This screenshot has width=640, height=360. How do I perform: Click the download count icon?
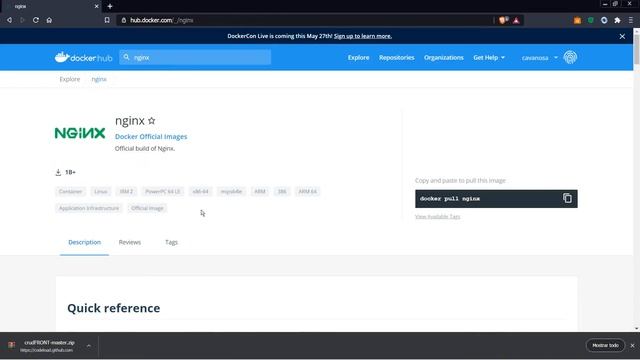click(58, 172)
